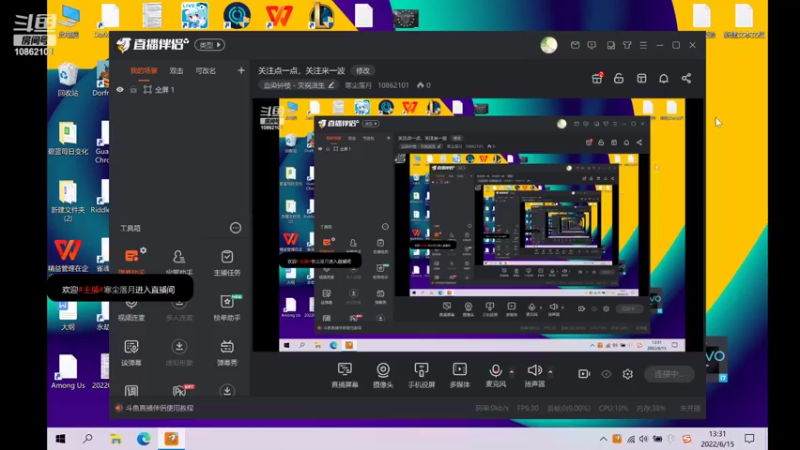Open the t-shirt skin icon in title bar

(x=627, y=45)
